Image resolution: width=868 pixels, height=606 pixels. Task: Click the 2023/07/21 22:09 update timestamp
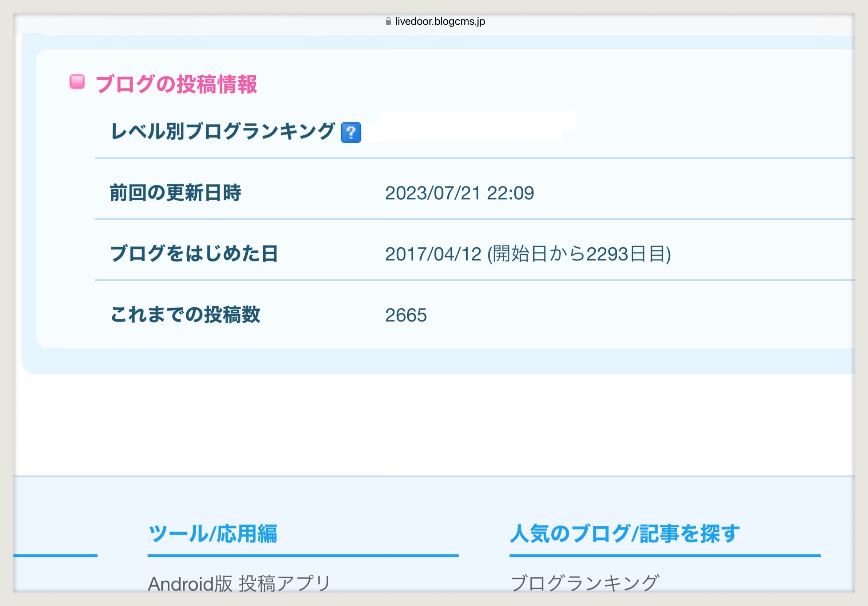[459, 193]
